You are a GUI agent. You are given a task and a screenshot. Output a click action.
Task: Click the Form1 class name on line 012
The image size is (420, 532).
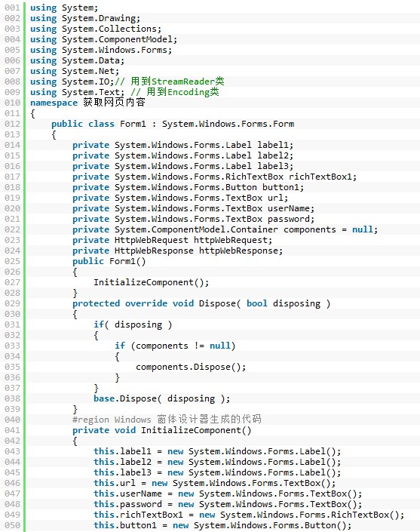(133, 124)
